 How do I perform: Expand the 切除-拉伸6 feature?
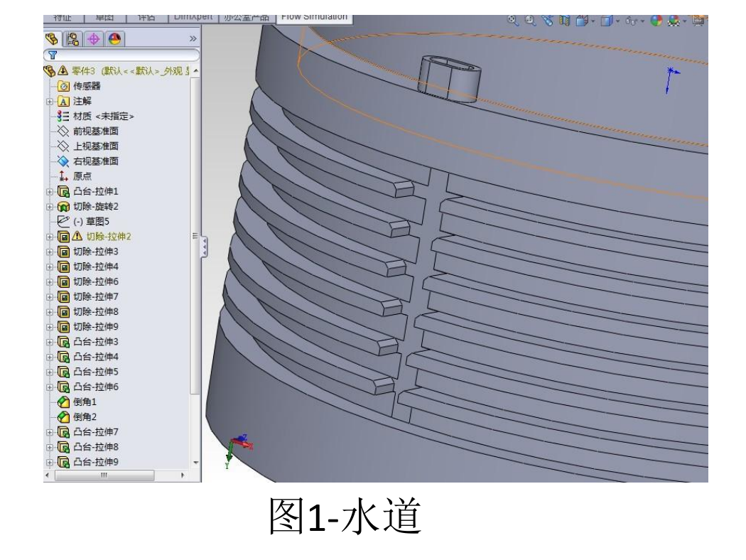coord(50,282)
